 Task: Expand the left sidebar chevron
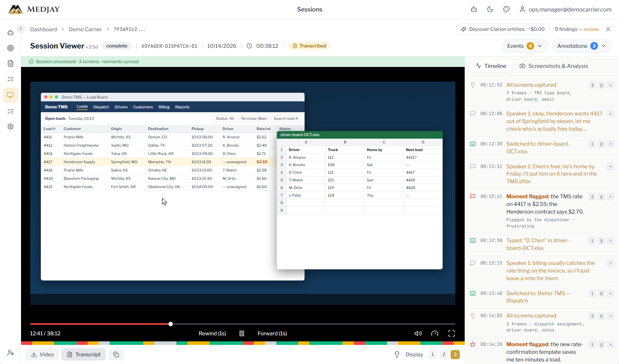click(20, 29)
